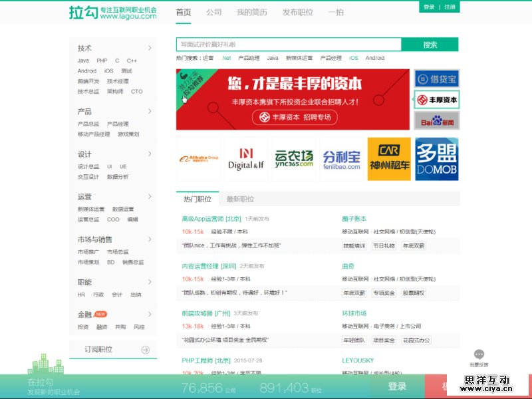Open the Alibaba Group company logo
532x399 pixels.
[198, 160]
